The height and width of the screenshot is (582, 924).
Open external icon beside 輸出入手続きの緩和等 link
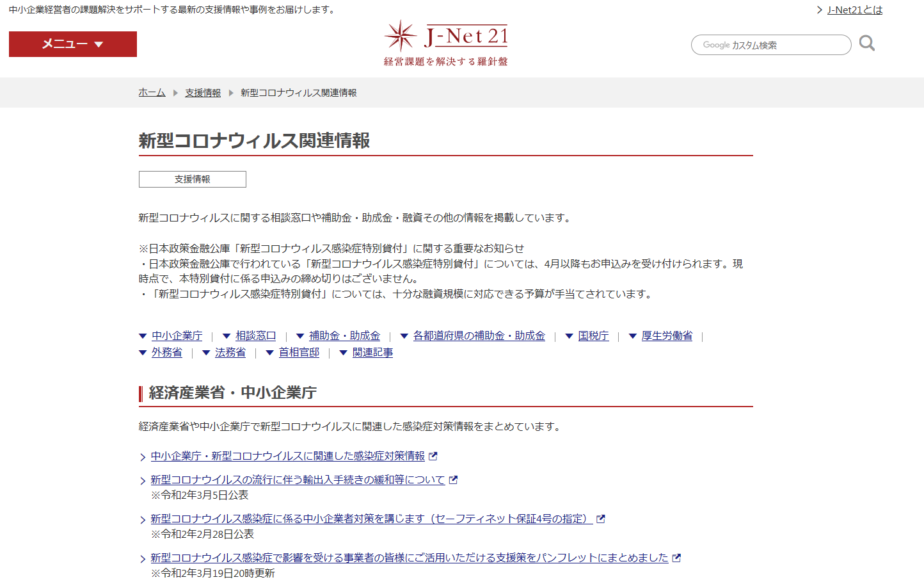[454, 480]
